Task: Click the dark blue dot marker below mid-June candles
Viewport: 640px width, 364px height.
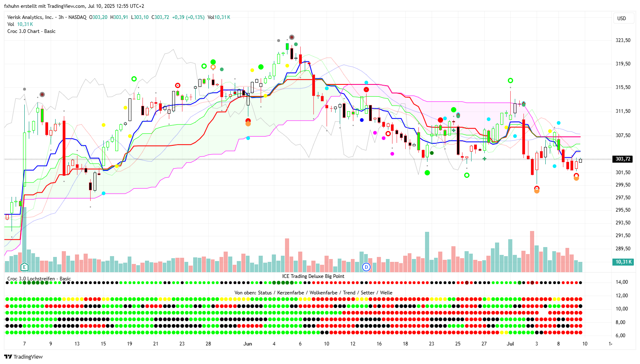Action: click(x=362, y=120)
